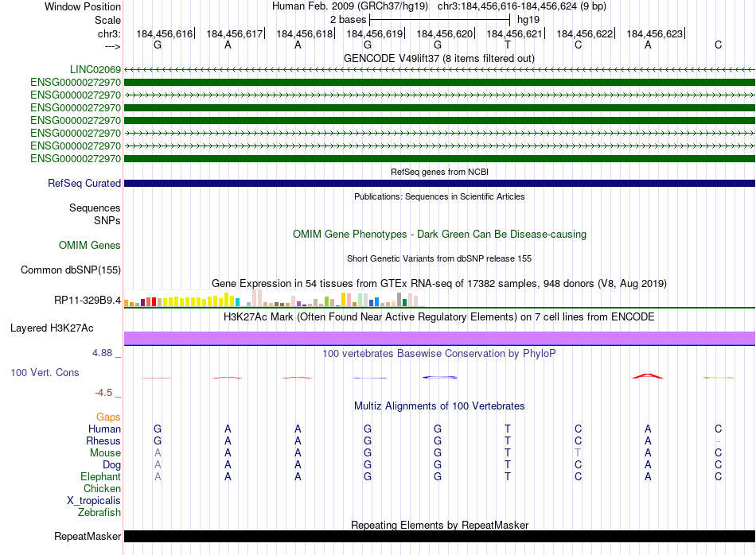Select the Elephant species alignment label
The height and width of the screenshot is (555, 756).
[x=100, y=477]
